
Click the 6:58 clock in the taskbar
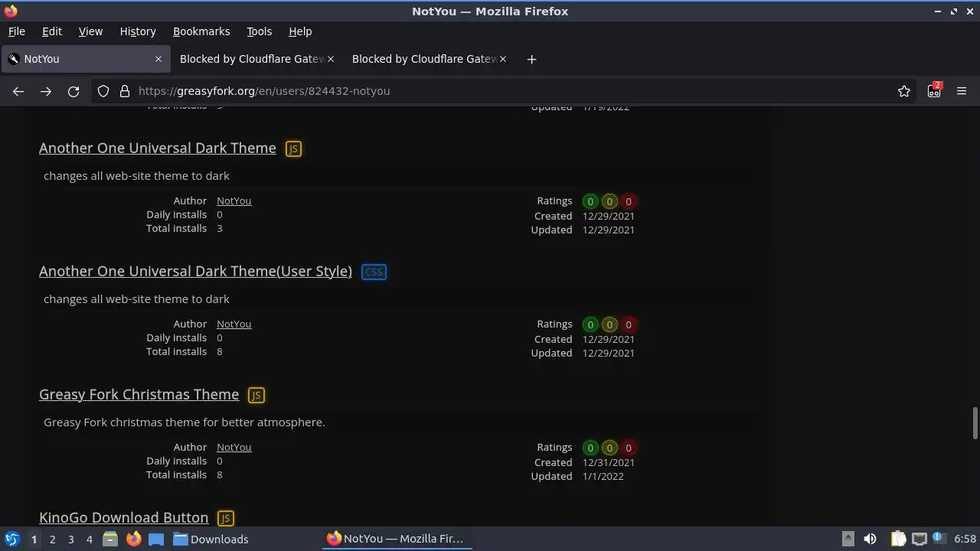(x=965, y=540)
